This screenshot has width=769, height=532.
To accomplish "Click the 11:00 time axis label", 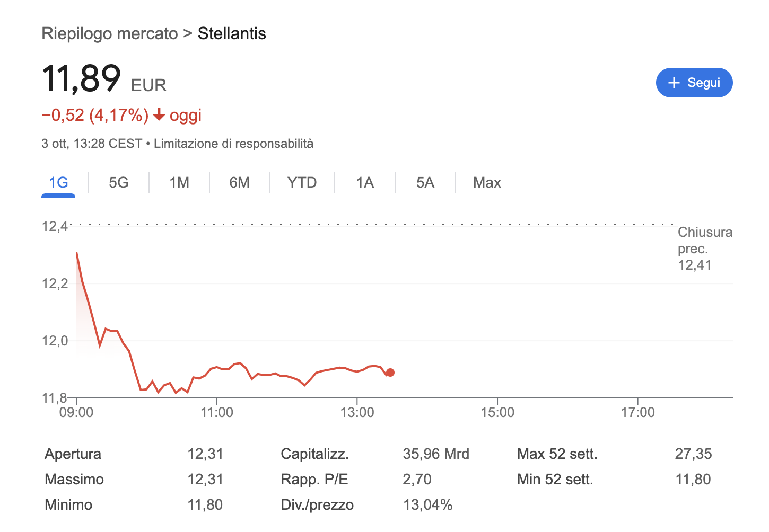I will tap(217, 412).
